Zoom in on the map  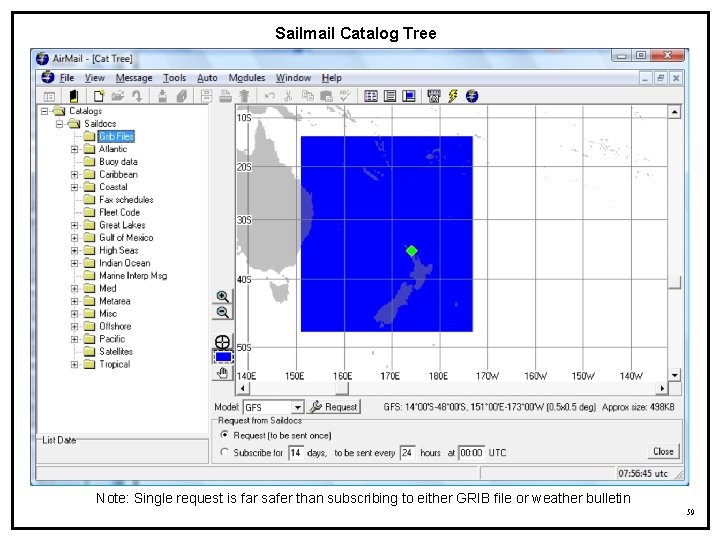[x=223, y=297]
